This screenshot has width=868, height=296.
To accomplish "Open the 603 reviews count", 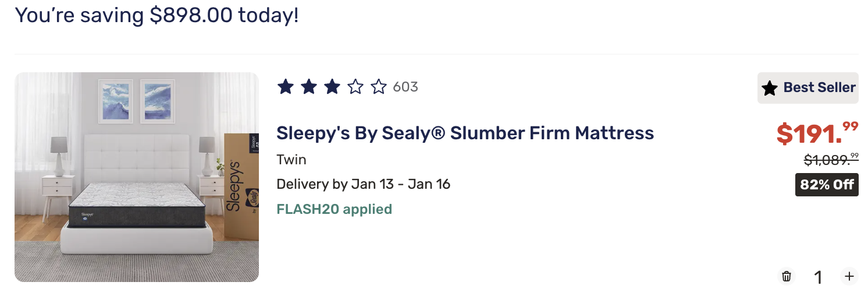I will pyautogui.click(x=405, y=87).
